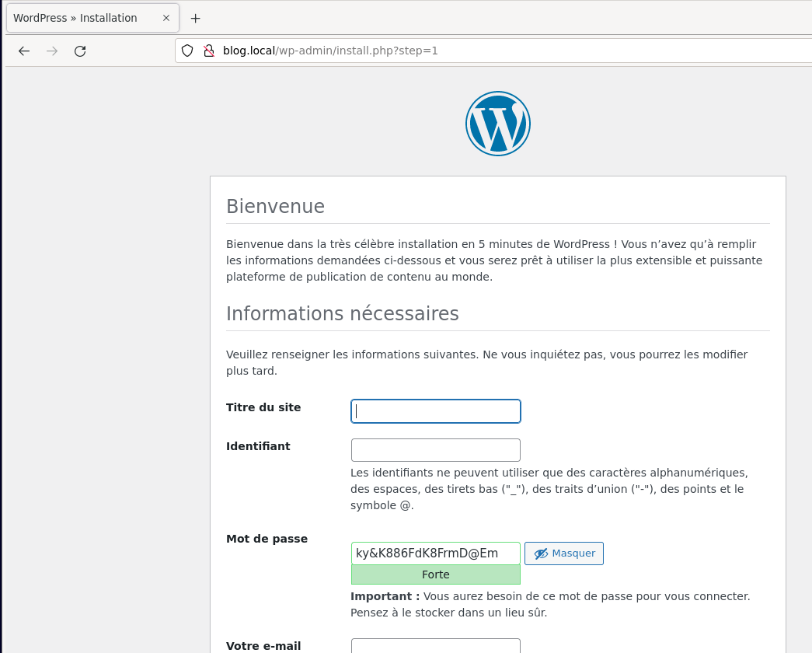Click the "Identifiant" label text
This screenshot has height=653, width=812.
pos(258,446)
